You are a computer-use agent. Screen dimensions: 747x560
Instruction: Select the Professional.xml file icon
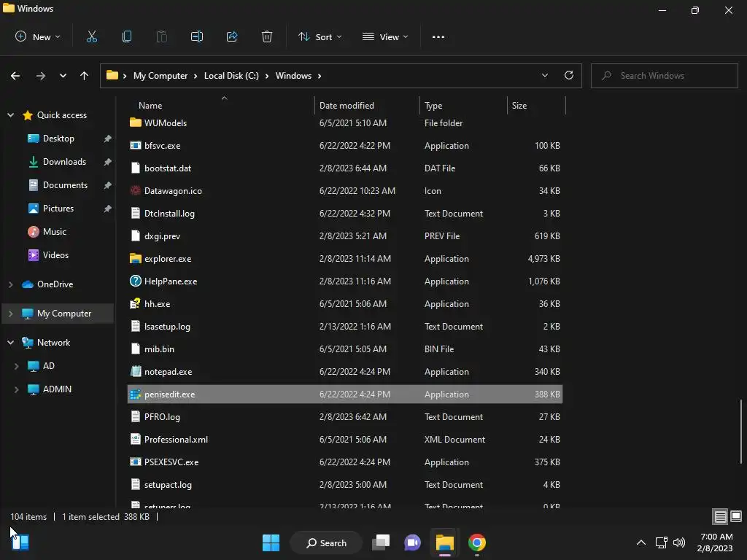tap(135, 439)
